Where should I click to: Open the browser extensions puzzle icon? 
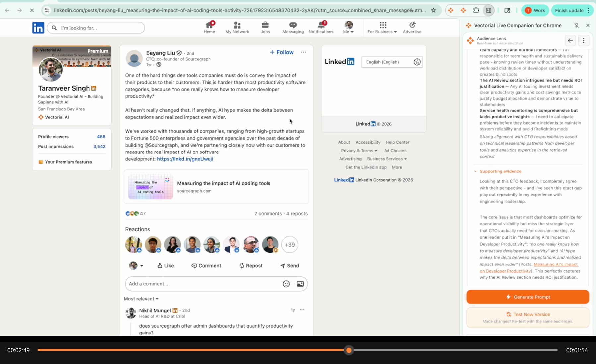[476, 10]
